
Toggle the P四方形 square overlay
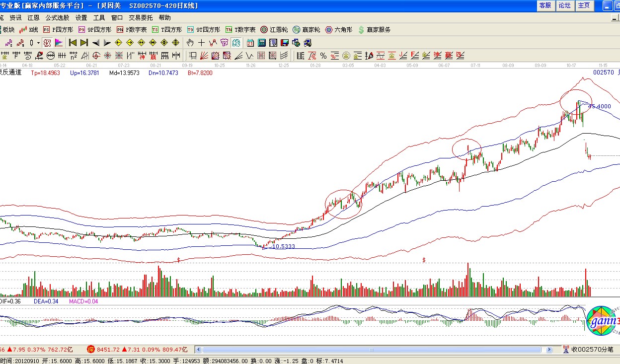[58, 30]
